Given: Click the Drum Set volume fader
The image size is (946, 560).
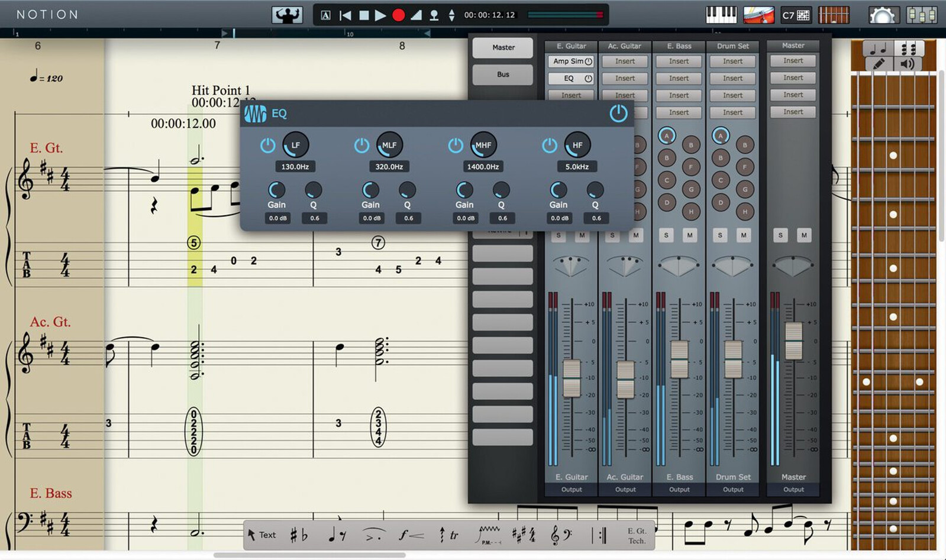Looking at the screenshot, I should (x=733, y=359).
